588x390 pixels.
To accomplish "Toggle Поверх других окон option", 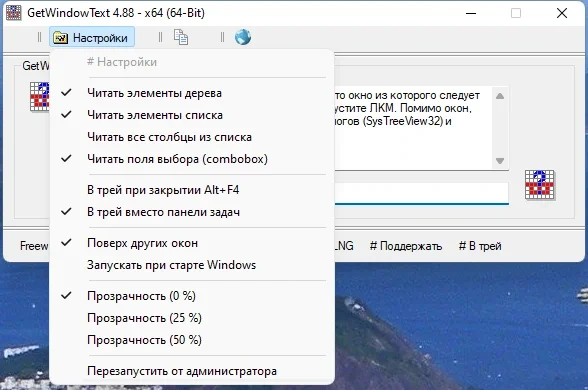I will coord(192,243).
